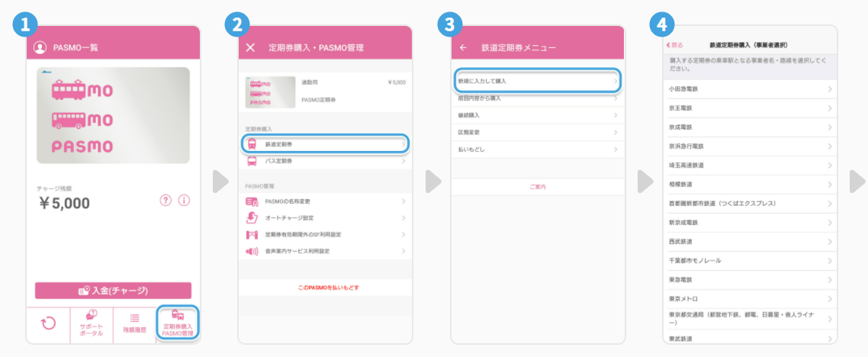The width and height of the screenshot is (868, 357).
Task: Select 新規に入力して購入
Action: click(537, 81)
